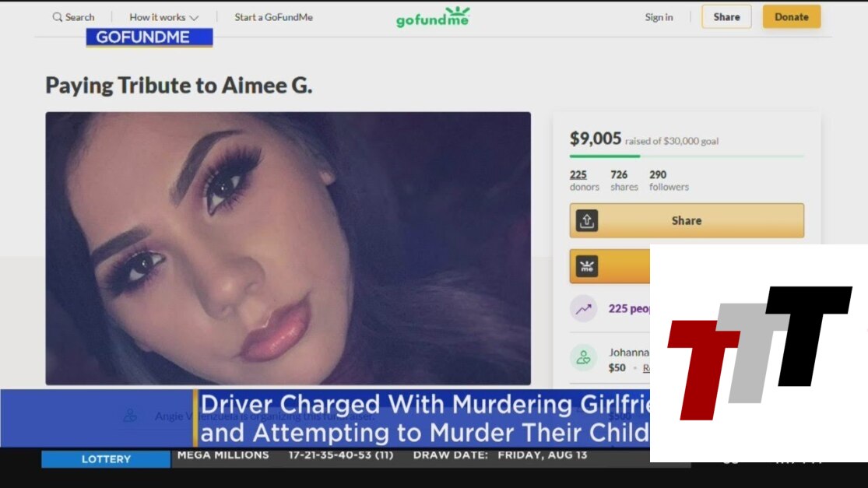
Task: Click the large yellow Share button
Action: pos(687,220)
